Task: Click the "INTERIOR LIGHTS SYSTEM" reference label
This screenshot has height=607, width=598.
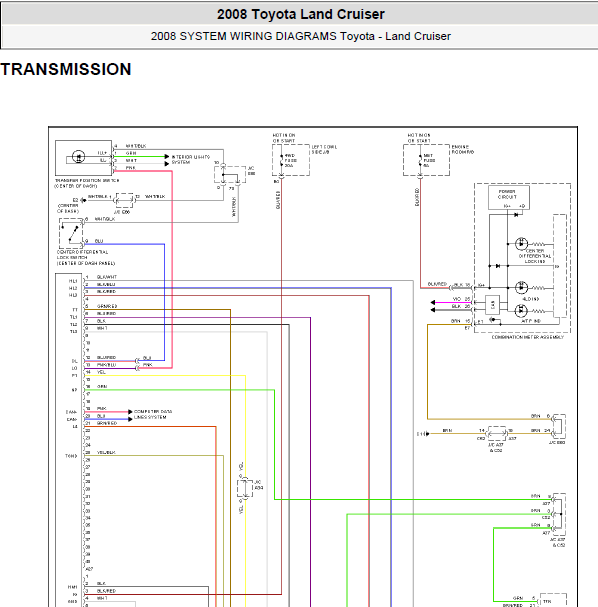Action: tap(190, 159)
